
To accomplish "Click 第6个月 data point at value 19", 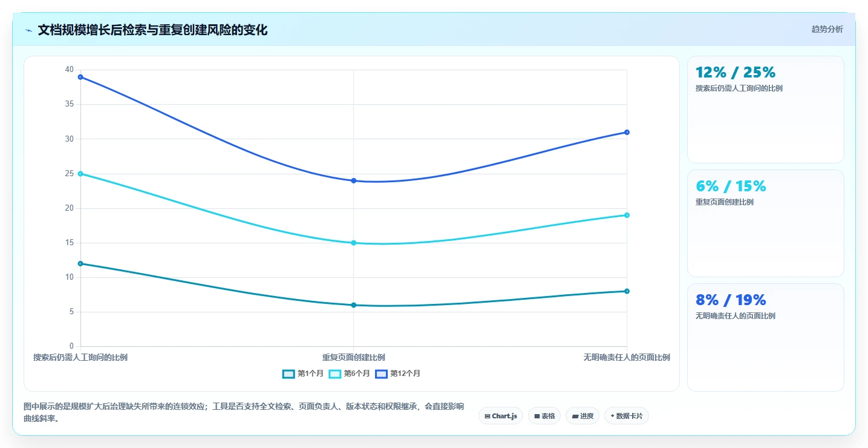I will pyautogui.click(x=627, y=215).
